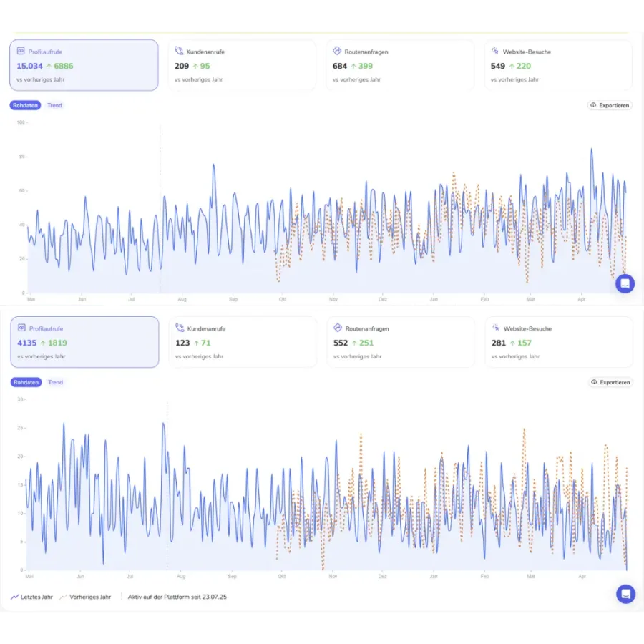This screenshot has width=644, height=644.
Task: Click the green 220 increase value
Action: pyautogui.click(x=524, y=66)
